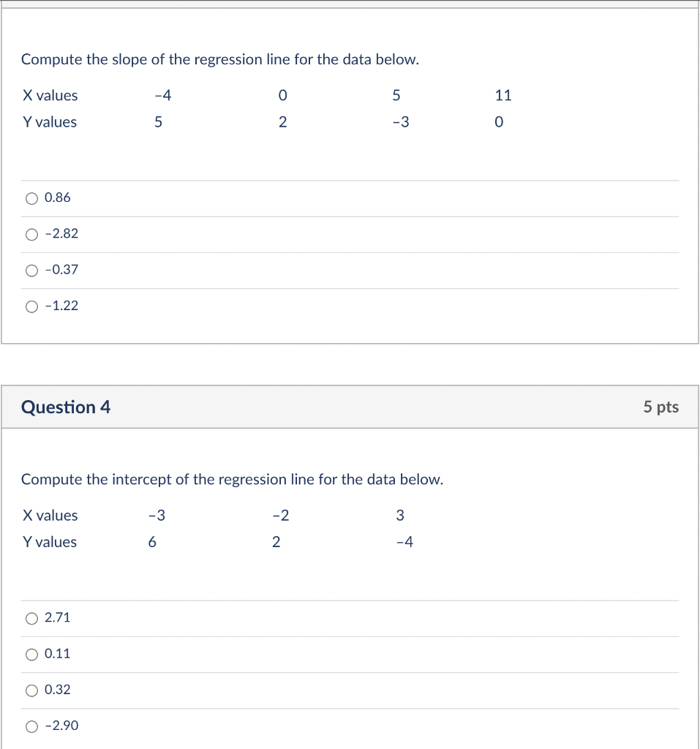The width and height of the screenshot is (700, 749).
Task: Click the -2.90 answer label text
Action: coord(60,726)
